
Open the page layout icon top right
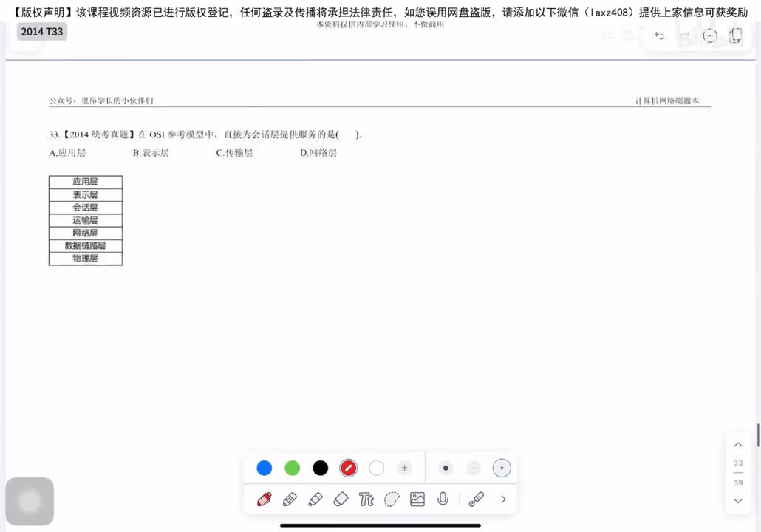736,35
